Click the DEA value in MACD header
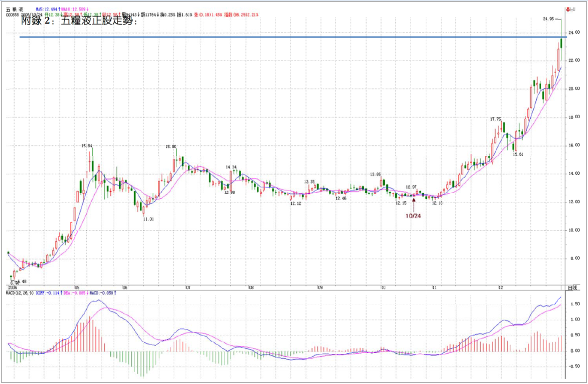The height and width of the screenshot is (384, 588). [x=74, y=293]
